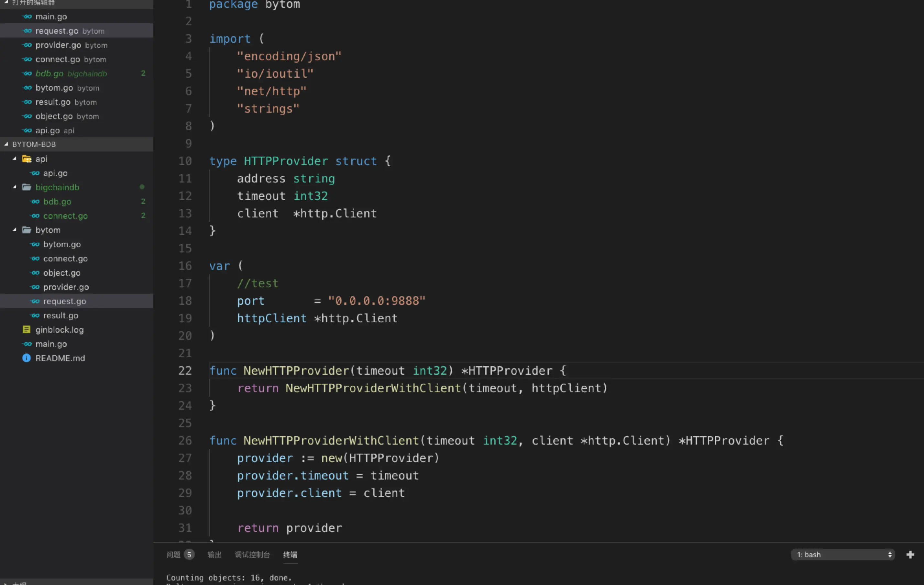Collapse the BYTOM-BDB project section
Image resolution: width=924 pixels, height=585 pixels.
(x=6, y=144)
